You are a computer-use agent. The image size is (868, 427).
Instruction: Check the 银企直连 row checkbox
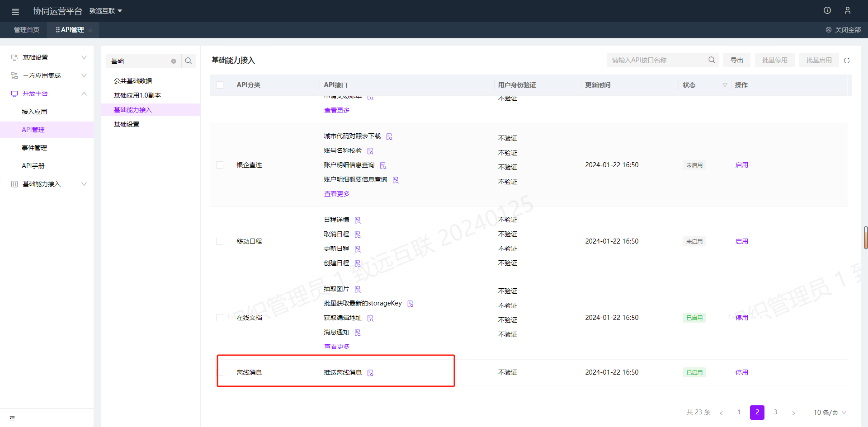click(x=220, y=165)
